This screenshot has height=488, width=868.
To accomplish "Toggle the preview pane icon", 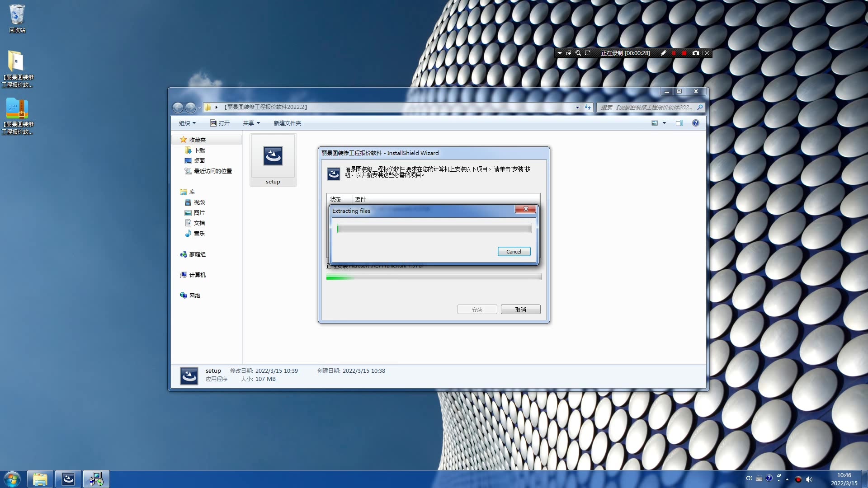I will tap(679, 123).
